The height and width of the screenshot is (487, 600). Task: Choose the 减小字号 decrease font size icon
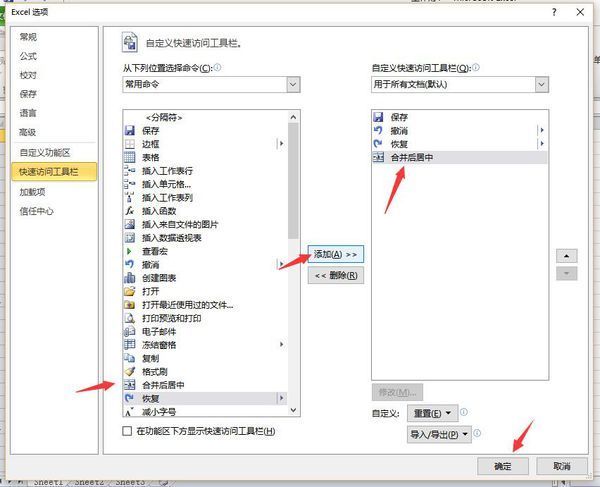[x=130, y=412]
